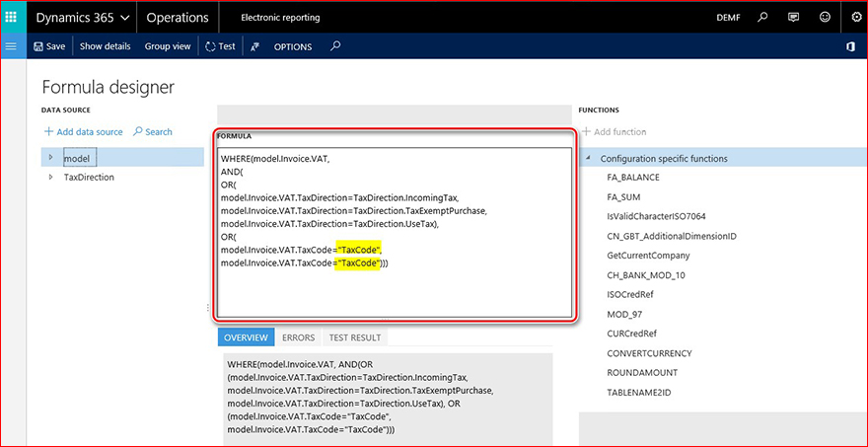The image size is (868, 447).
Task: Save the formula
Action: 49,46
